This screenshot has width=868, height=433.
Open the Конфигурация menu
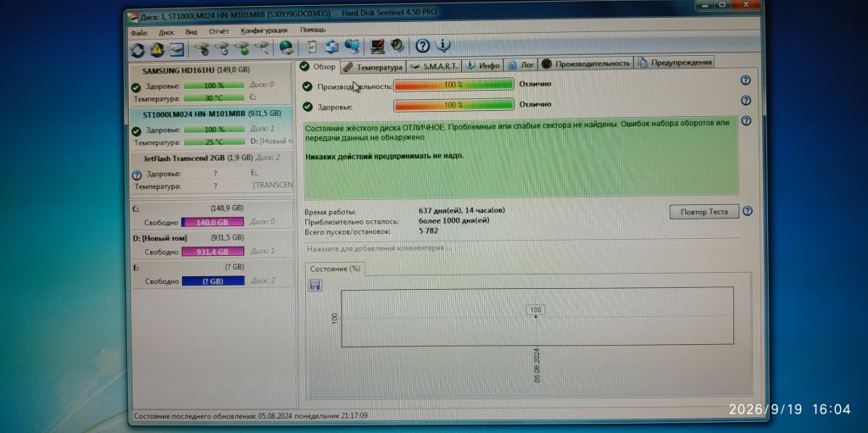tap(264, 31)
